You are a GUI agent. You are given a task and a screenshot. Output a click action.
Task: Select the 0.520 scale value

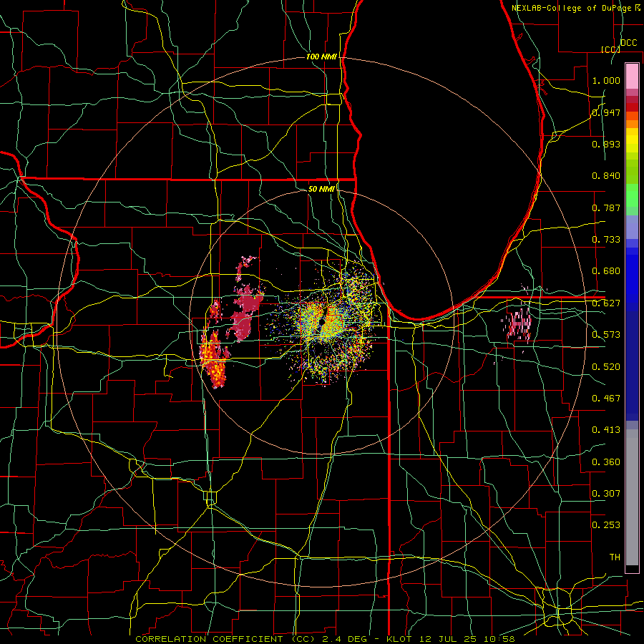click(606, 367)
